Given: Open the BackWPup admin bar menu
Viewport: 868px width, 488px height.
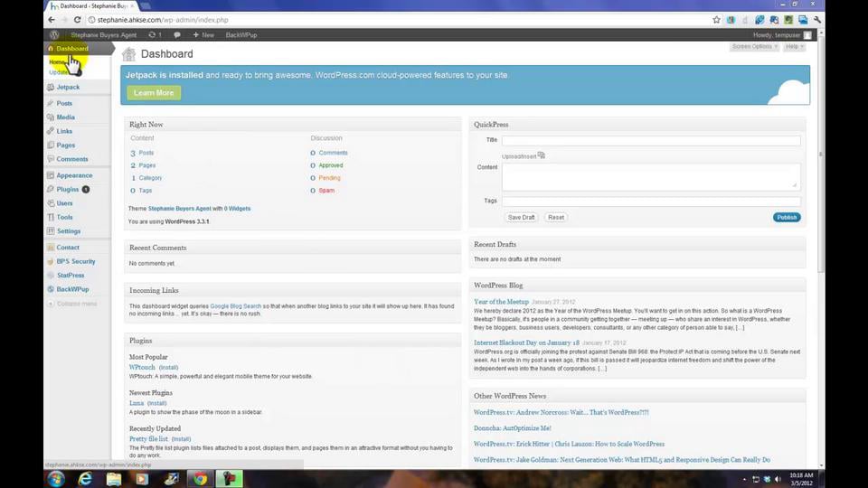Looking at the screenshot, I should [241, 35].
